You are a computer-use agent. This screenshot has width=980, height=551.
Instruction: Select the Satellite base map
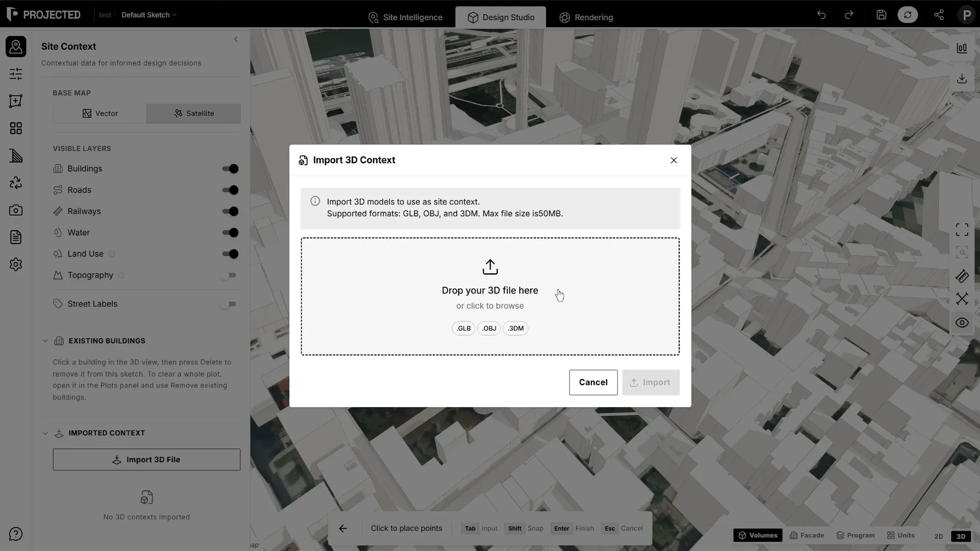point(193,113)
